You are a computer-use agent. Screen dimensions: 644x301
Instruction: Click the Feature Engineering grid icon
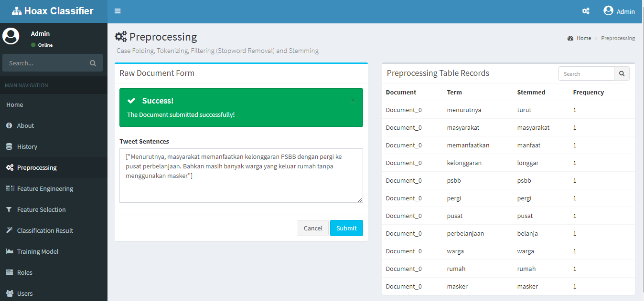[10, 188]
